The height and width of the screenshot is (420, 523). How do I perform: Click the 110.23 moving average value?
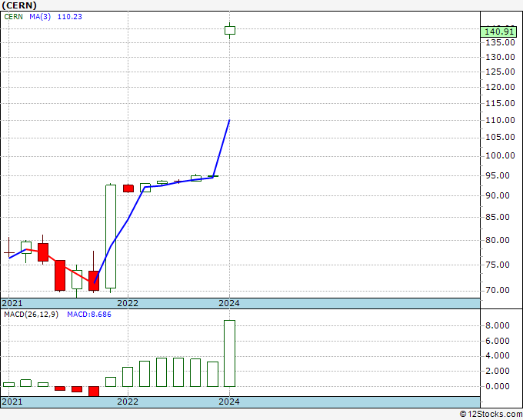click(x=70, y=17)
